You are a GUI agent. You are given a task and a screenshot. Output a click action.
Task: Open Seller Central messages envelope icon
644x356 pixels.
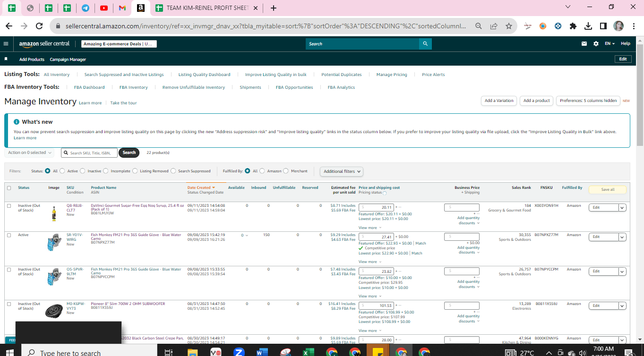584,43
